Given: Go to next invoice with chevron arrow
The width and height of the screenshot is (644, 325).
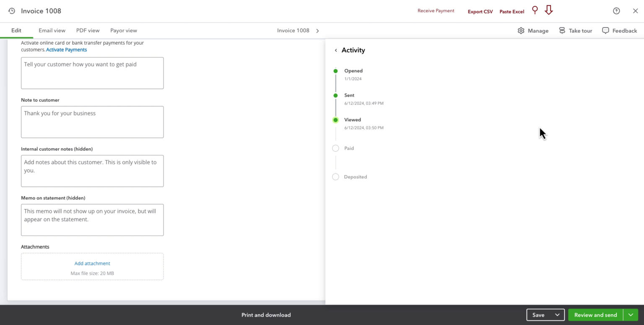Looking at the screenshot, I should [x=317, y=31].
